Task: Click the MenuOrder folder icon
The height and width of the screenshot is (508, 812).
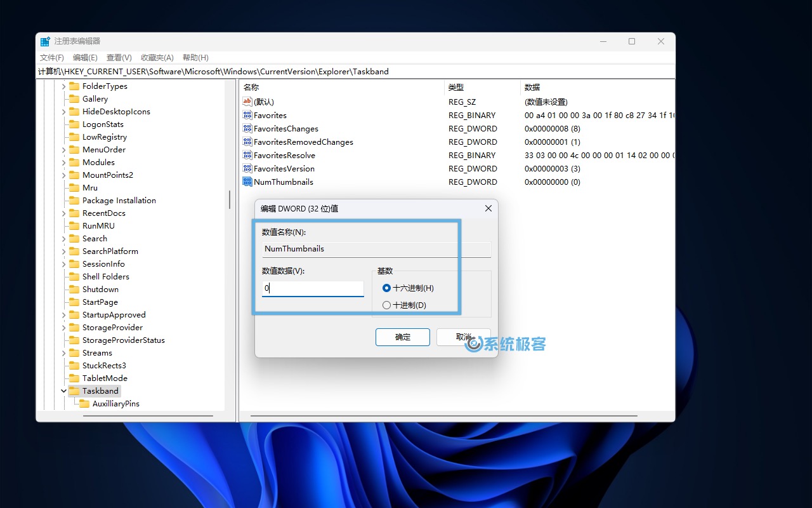Action: point(74,150)
